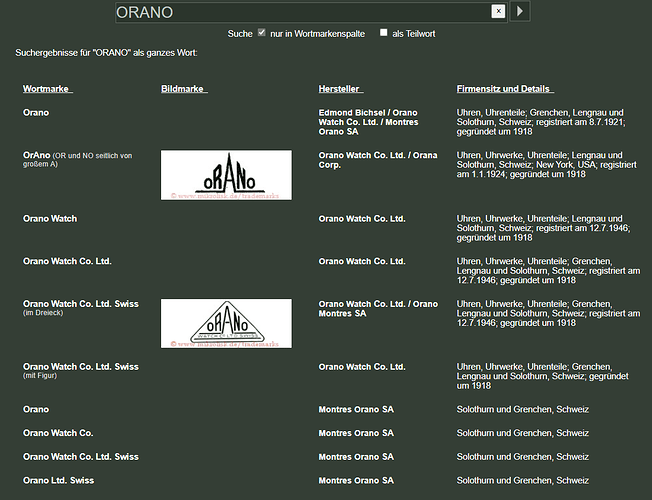Sort by Bildmarke column header
The height and width of the screenshot is (500, 652).
184,89
